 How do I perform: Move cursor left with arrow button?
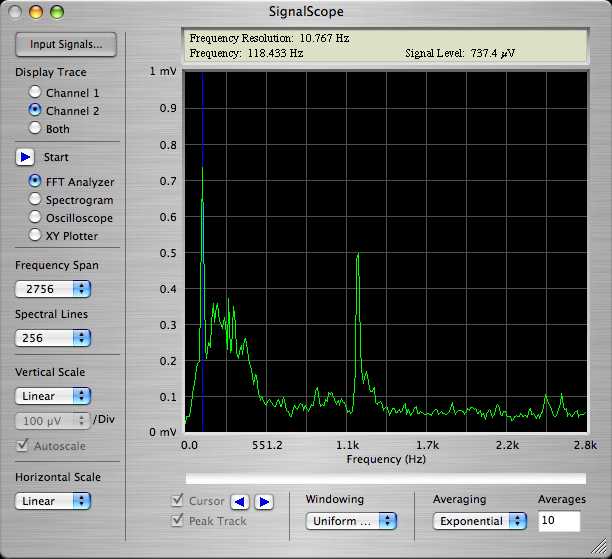point(240,502)
